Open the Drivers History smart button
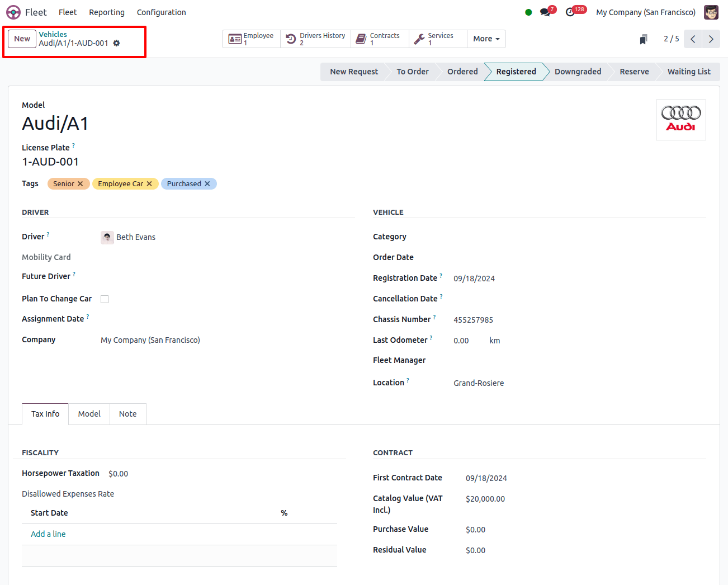 tap(316, 39)
